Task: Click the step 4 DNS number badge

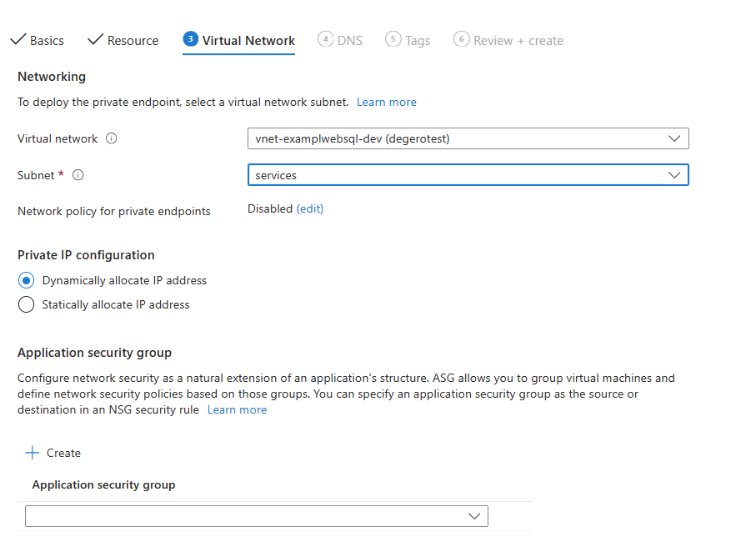Action: point(325,40)
